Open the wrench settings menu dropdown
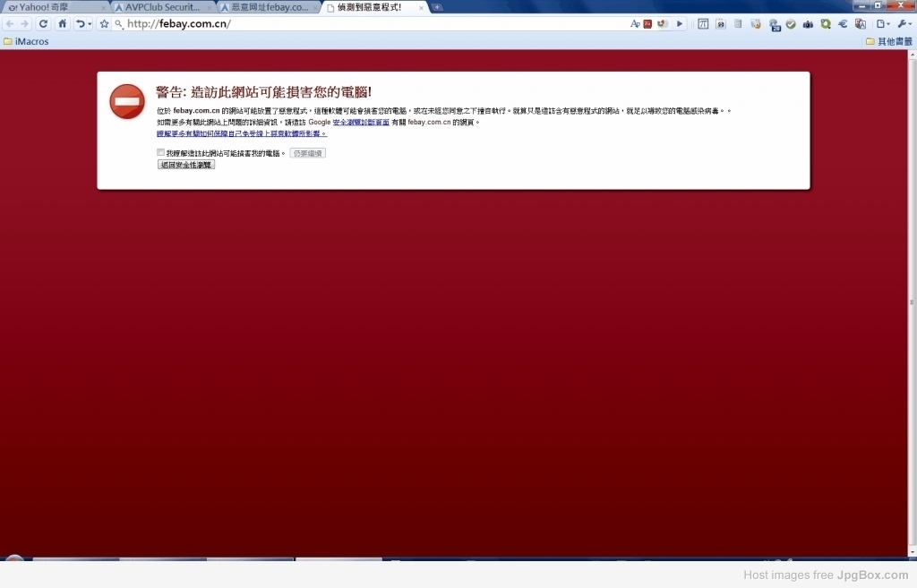 pyautogui.click(x=904, y=24)
